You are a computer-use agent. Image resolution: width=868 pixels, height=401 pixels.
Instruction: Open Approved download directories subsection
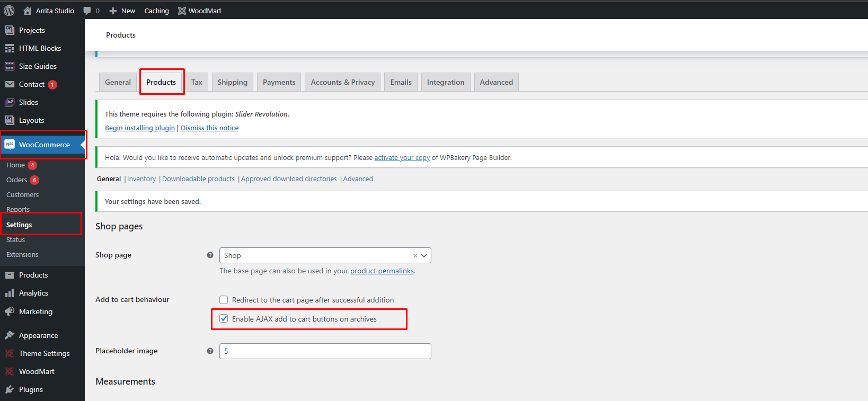pos(289,179)
